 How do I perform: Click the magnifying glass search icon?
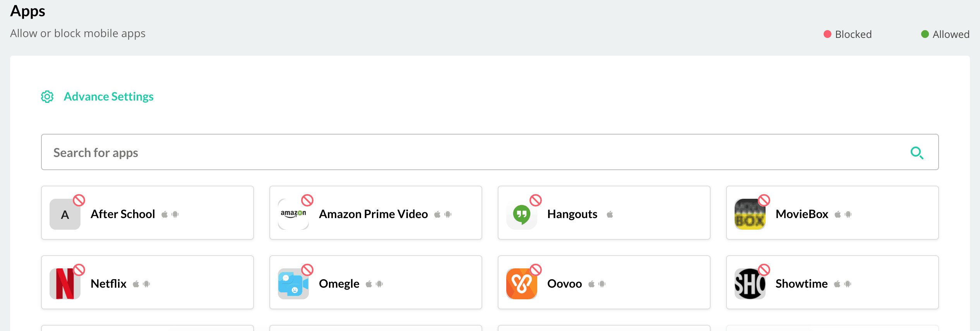click(917, 153)
